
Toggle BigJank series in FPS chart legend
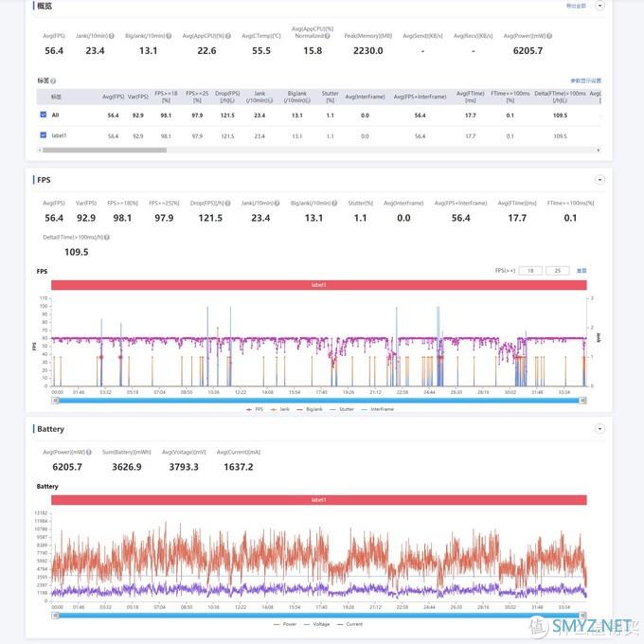click(310, 409)
